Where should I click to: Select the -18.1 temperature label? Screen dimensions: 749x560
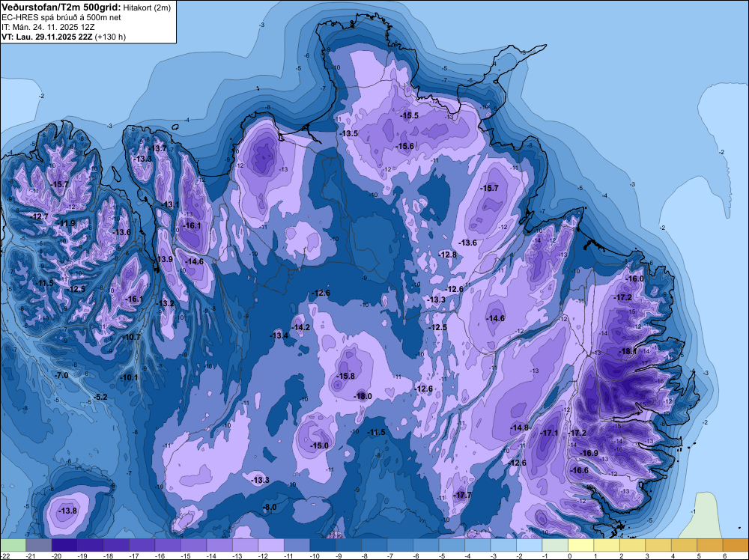point(628,351)
